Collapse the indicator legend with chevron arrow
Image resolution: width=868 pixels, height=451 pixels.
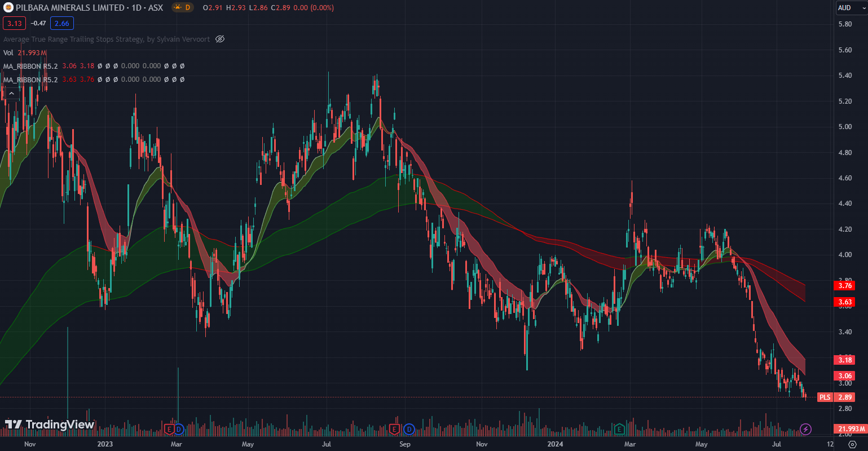coord(11,94)
